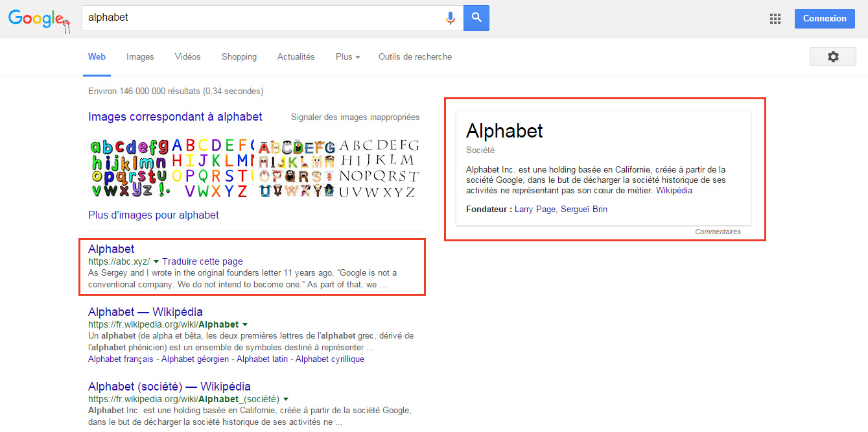
Task: Open the first colorful cartoon alphabet thumbnail
Action: click(x=130, y=168)
